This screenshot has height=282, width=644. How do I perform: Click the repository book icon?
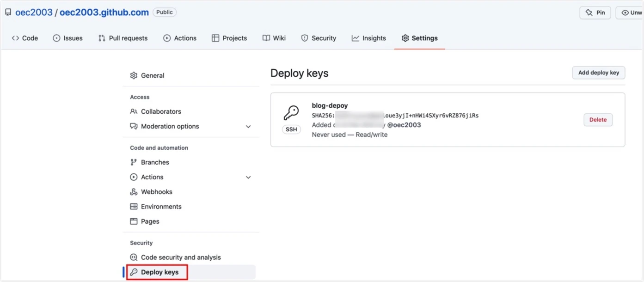click(8, 12)
